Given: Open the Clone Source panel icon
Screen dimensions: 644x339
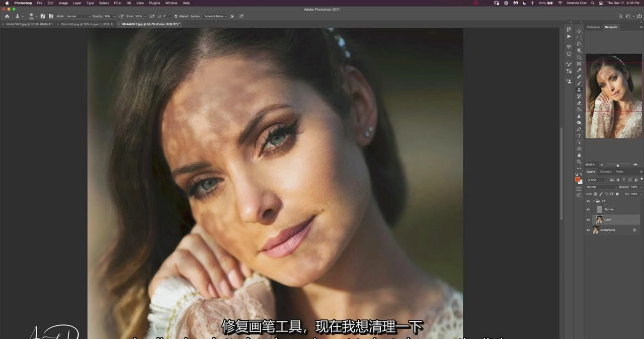Looking at the screenshot, I should (569, 81).
